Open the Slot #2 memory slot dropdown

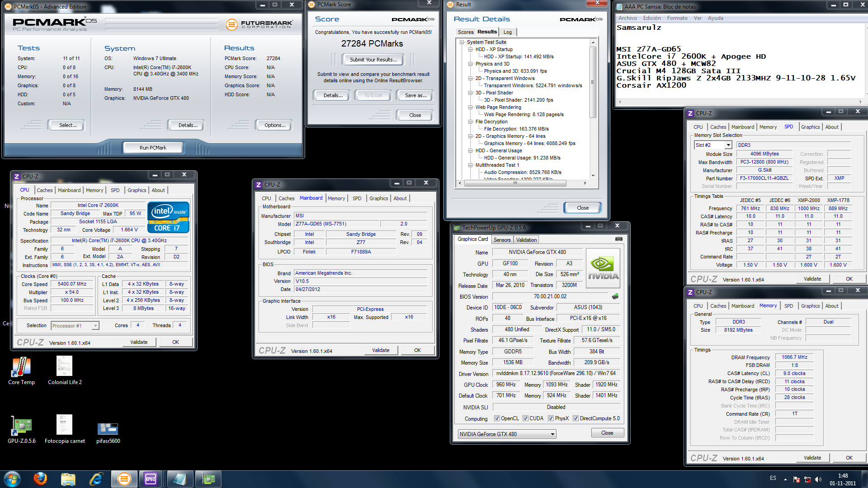click(728, 145)
